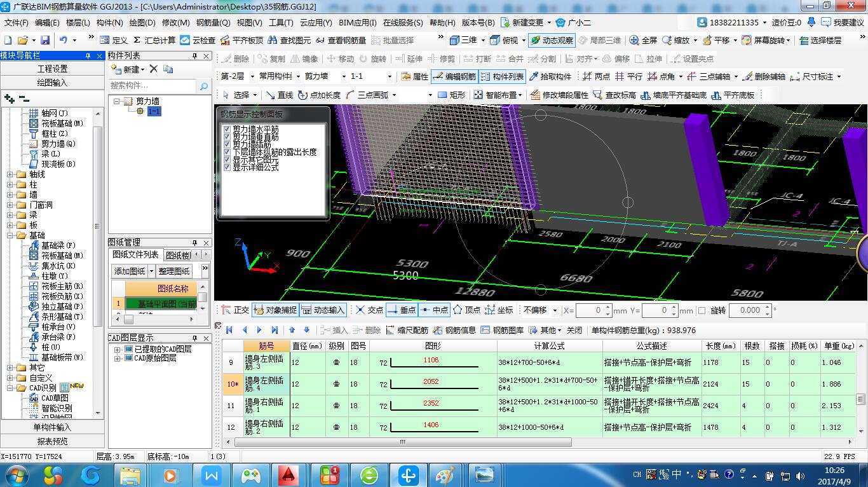Expand the 轴线 tree node

[x=10, y=174]
